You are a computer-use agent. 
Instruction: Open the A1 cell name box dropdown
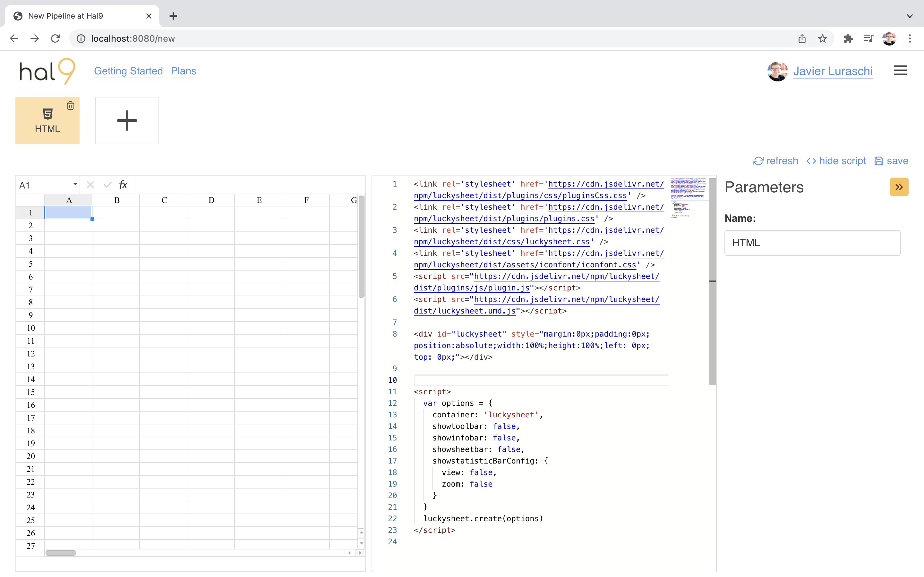[75, 185]
